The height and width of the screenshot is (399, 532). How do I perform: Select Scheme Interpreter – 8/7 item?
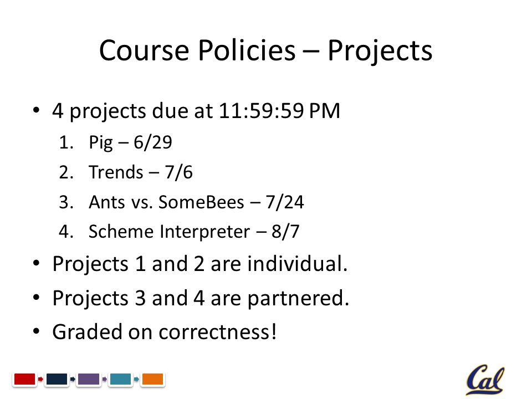pyautogui.click(x=194, y=232)
